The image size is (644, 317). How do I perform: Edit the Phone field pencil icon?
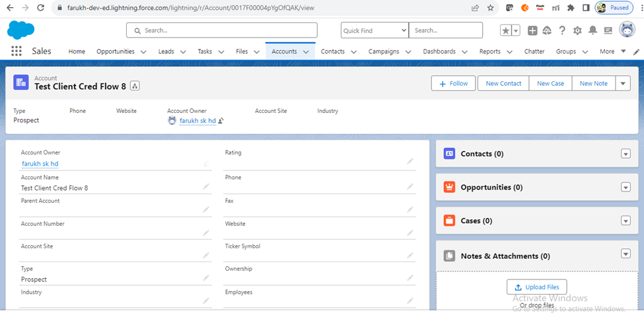coord(410,186)
